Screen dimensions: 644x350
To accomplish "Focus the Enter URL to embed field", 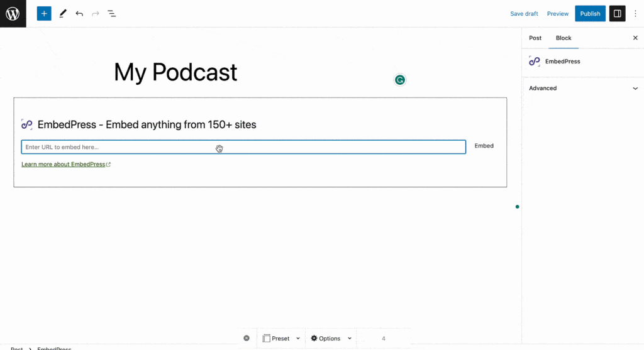I will pos(243,147).
